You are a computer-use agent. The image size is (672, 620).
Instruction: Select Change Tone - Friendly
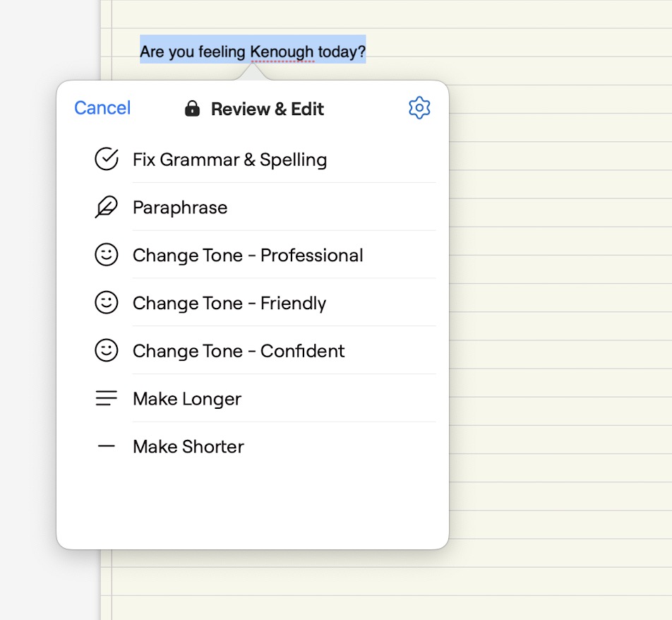229,303
